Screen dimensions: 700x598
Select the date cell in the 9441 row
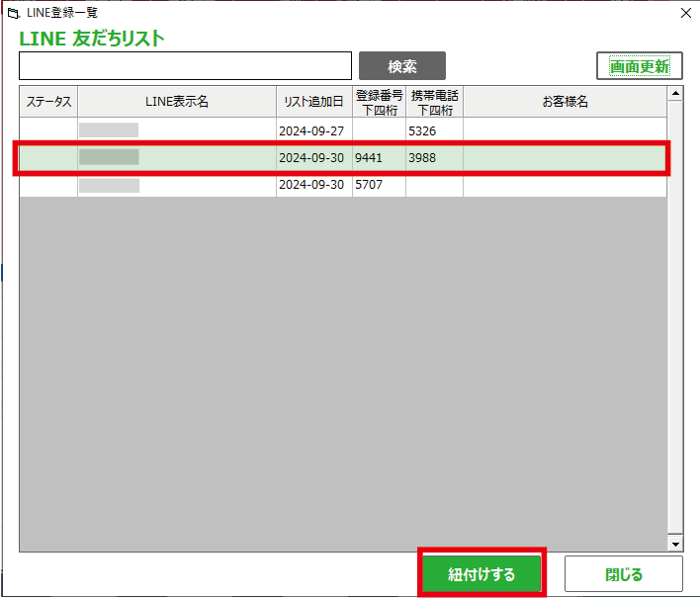click(x=314, y=157)
